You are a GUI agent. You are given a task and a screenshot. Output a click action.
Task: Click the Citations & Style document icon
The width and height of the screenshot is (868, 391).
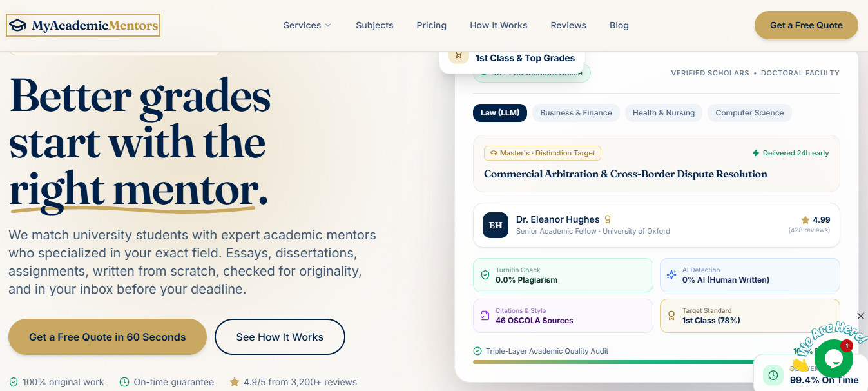[485, 316]
